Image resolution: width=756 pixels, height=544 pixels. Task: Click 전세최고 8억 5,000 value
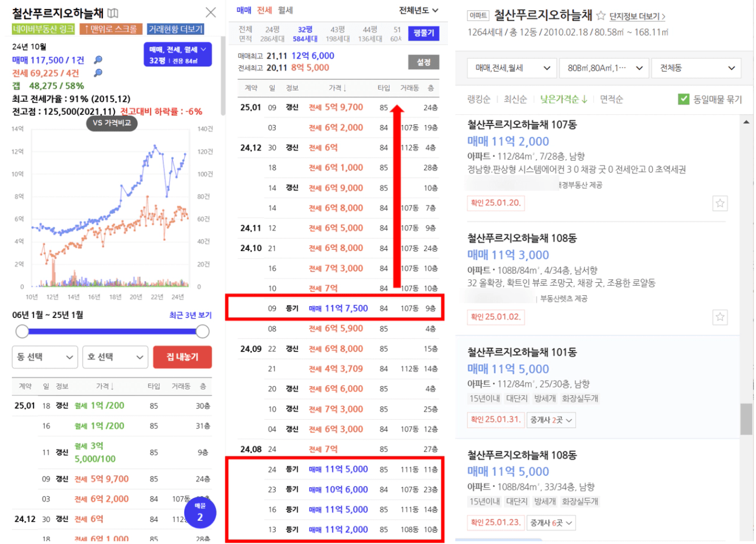pyautogui.click(x=310, y=68)
